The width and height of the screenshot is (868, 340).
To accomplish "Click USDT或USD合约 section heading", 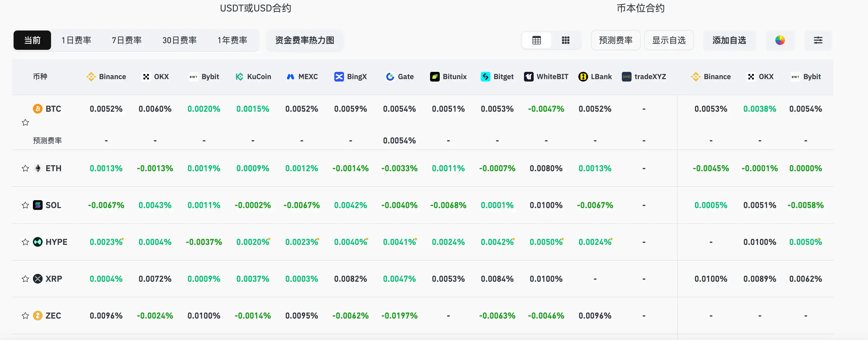I will [x=256, y=8].
